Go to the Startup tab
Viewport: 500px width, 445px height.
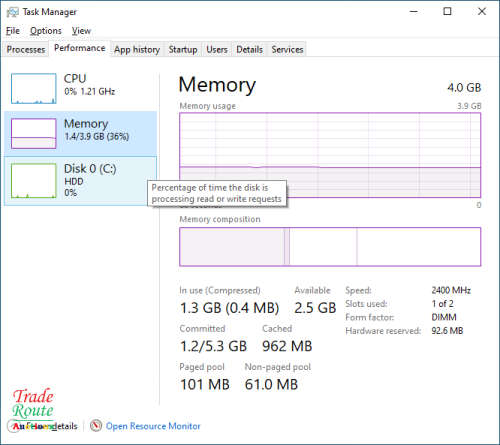coord(183,49)
